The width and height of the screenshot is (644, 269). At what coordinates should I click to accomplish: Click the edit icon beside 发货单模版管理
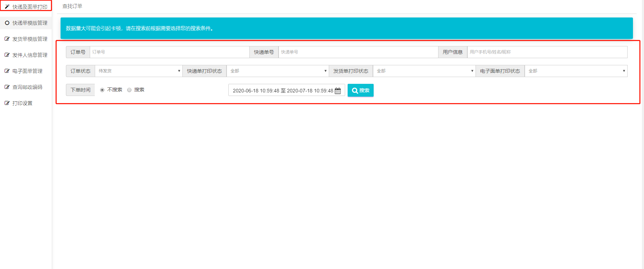7,39
